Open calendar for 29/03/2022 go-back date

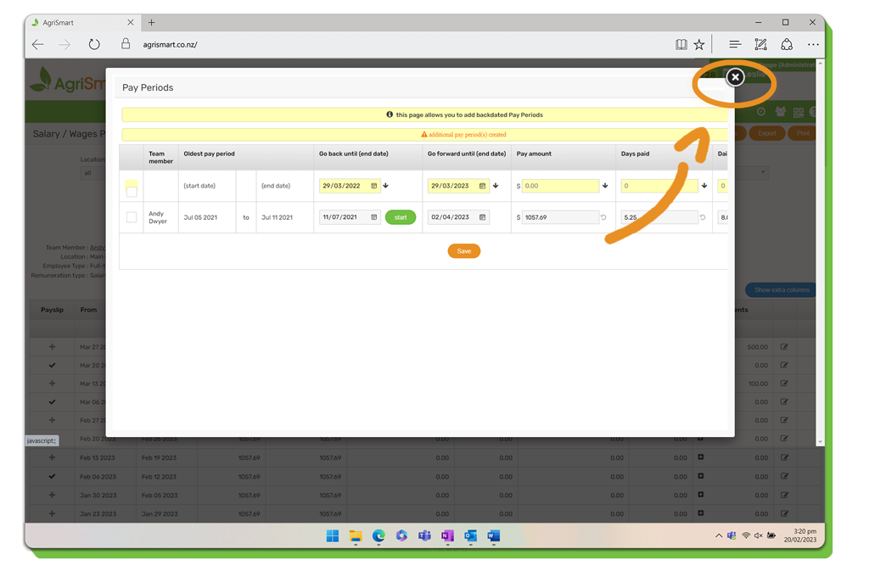tap(373, 186)
